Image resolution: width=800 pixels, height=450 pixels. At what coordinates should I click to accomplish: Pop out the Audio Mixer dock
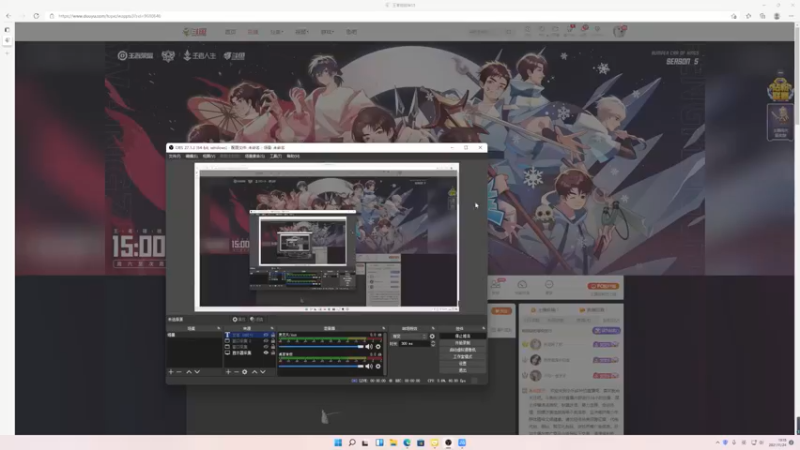coord(384,329)
